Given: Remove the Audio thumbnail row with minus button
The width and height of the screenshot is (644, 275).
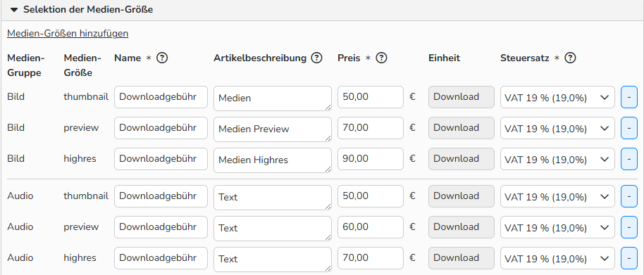Looking at the screenshot, I should tap(628, 196).
